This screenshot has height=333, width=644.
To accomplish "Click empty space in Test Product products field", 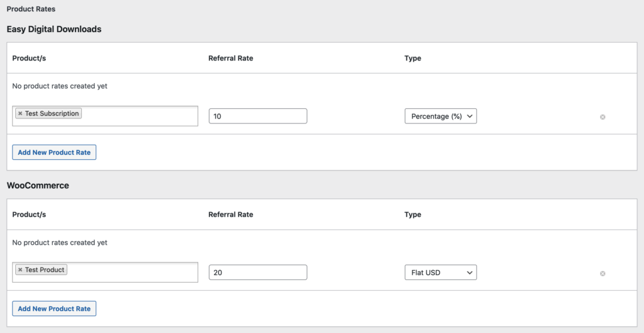I will click(131, 272).
